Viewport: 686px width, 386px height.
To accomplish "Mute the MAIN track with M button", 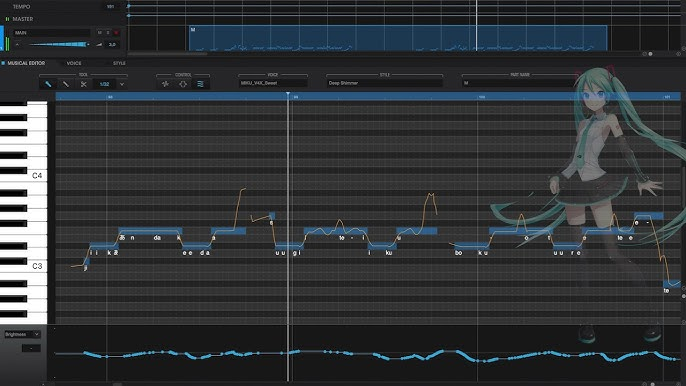I will point(100,32).
